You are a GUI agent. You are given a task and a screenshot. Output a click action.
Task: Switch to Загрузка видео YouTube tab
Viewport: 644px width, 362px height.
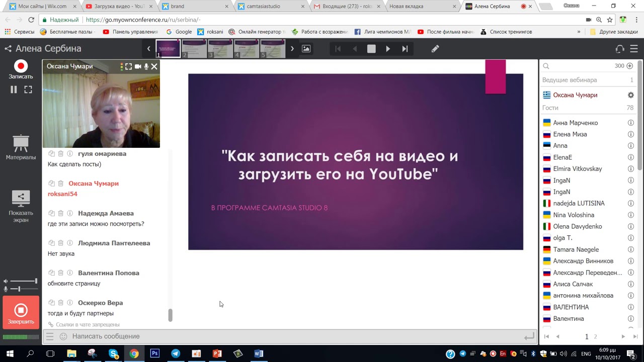click(119, 6)
